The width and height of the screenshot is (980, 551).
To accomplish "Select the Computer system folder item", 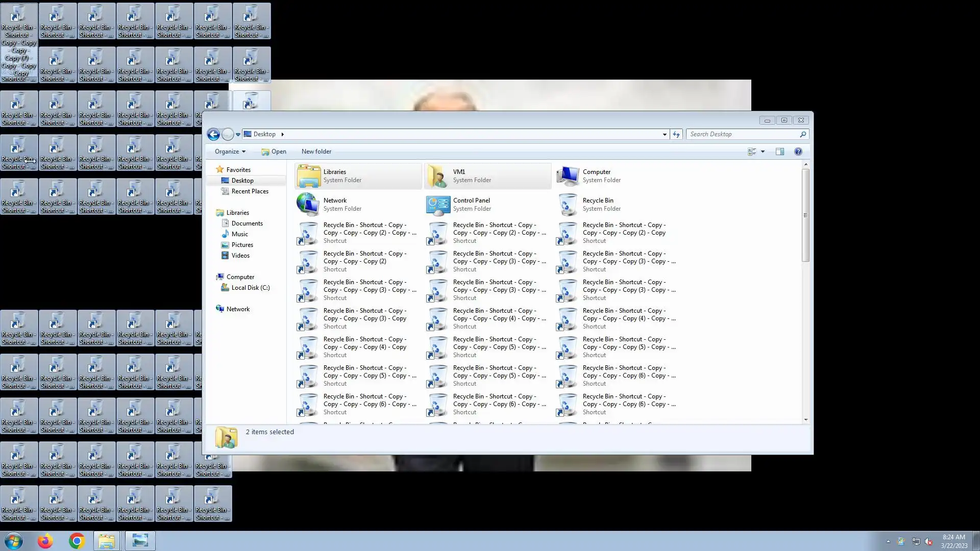I will tap(596, 176).
